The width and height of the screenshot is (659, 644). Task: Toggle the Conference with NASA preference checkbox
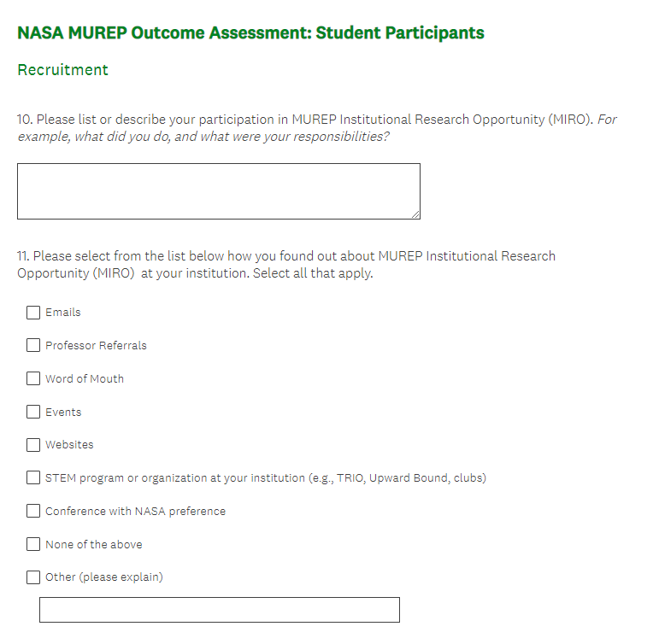tap(33, 511)
